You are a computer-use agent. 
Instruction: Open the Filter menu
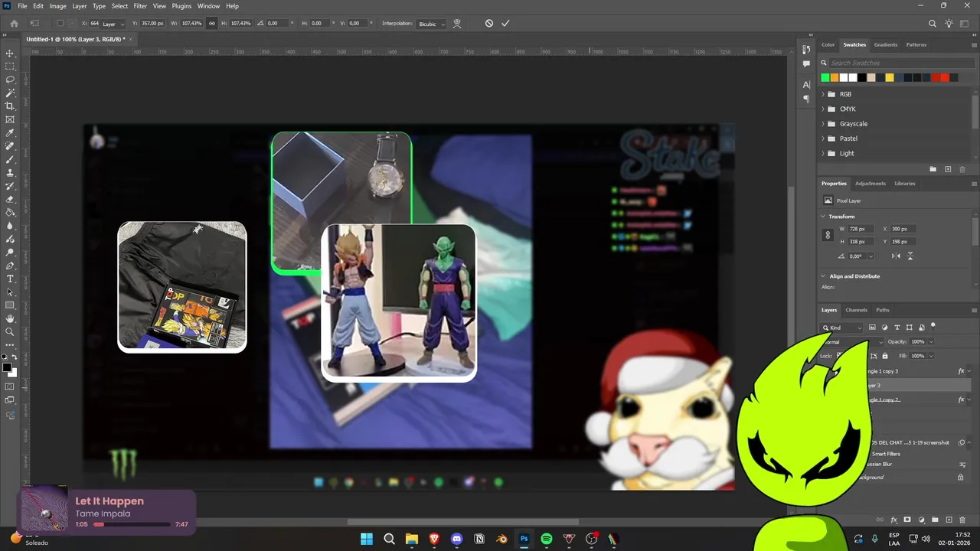point(140,6)
